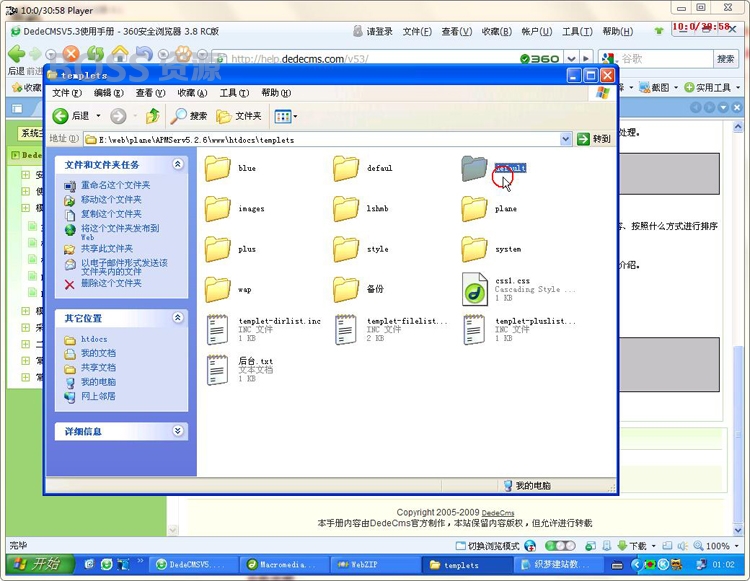
Task: Toggle the 文件夹 folders pane button
Action: pyautogui.click(x=239, y=116)
